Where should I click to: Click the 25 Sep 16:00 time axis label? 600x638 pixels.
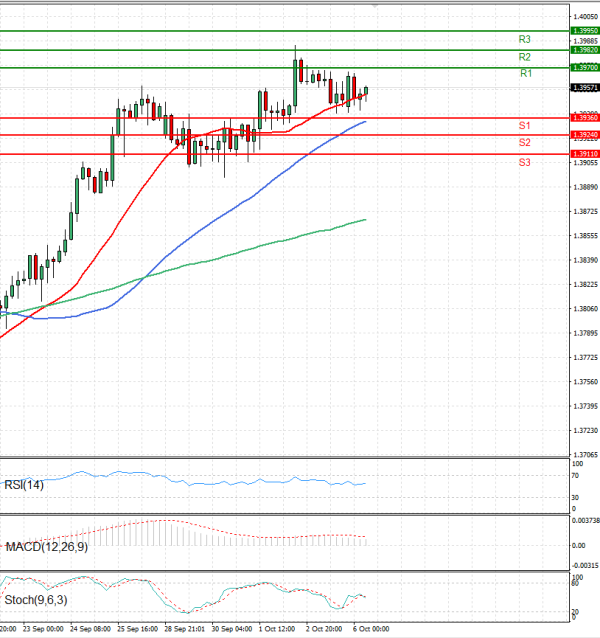(139, 630)
